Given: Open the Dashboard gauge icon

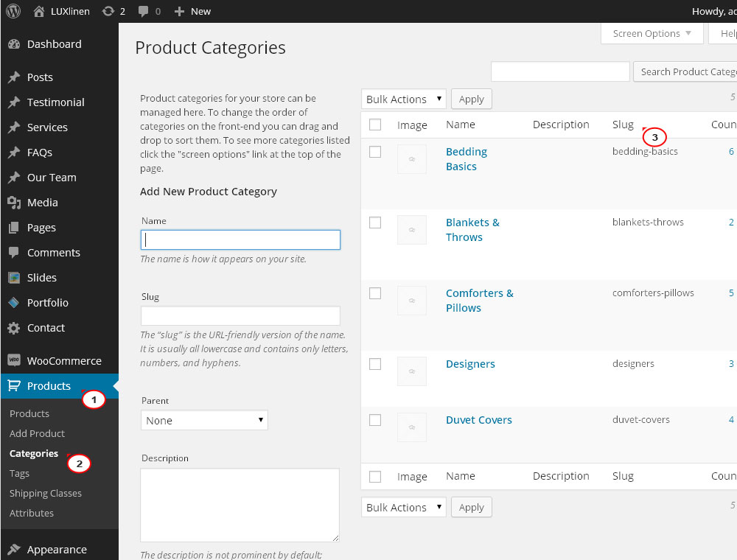Looking at the screenshot, I should [x=13, y=44].
